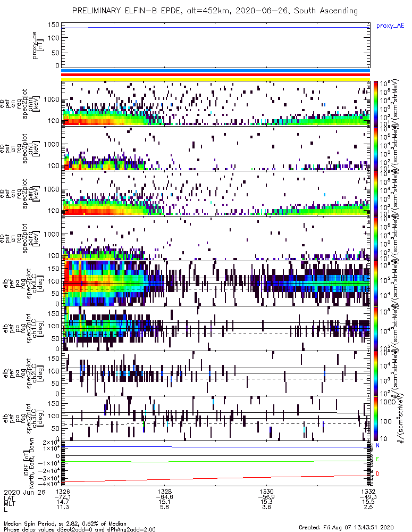
Task: Click the red Down component line in IGRF panel
Action: (x=215, y=478)
